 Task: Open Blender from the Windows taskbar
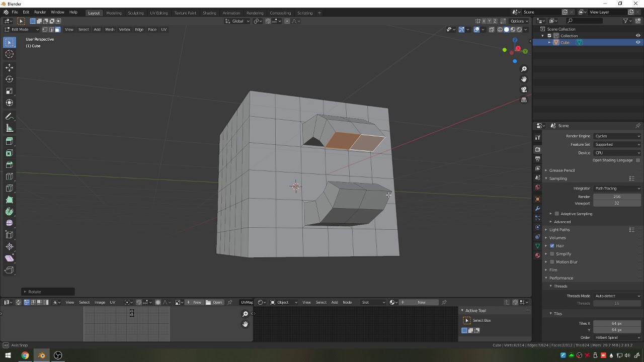(41, 355)
